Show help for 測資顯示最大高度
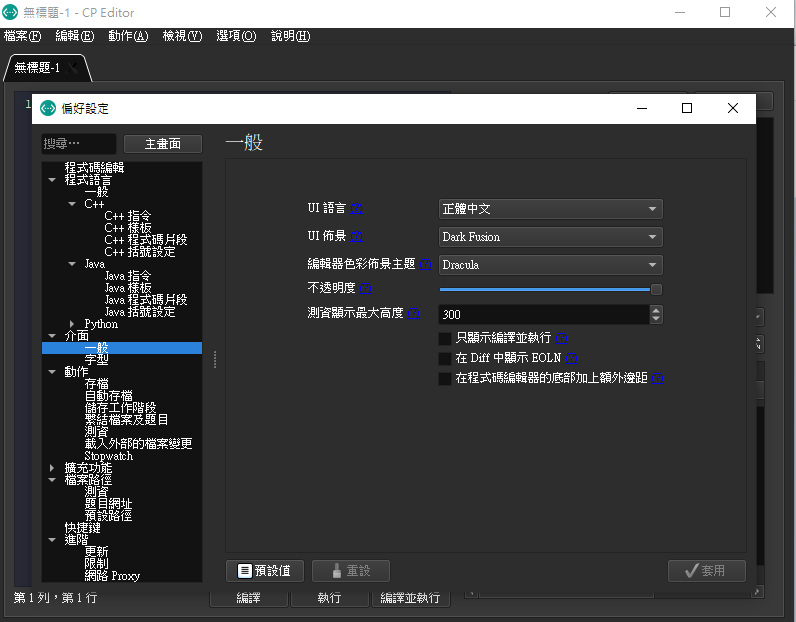 point(413,313)
